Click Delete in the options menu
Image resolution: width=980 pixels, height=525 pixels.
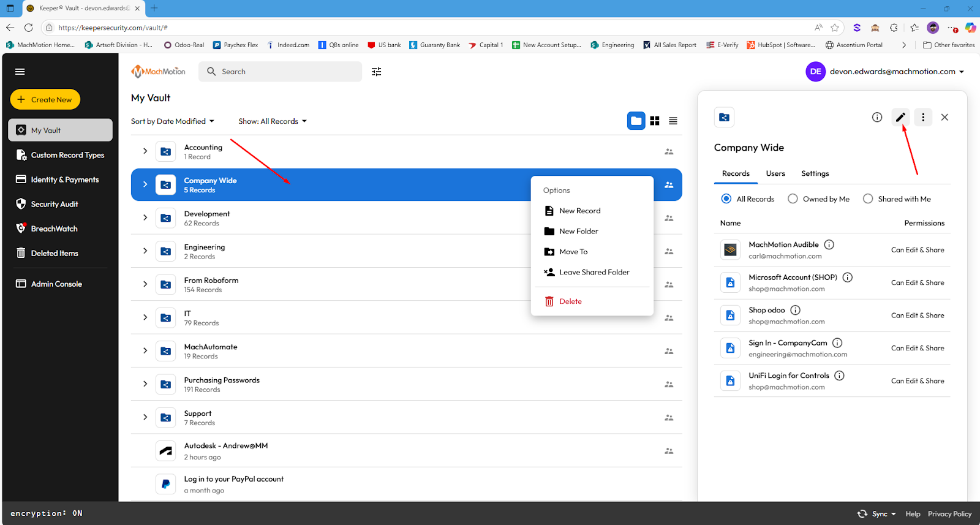coord(570,301)
